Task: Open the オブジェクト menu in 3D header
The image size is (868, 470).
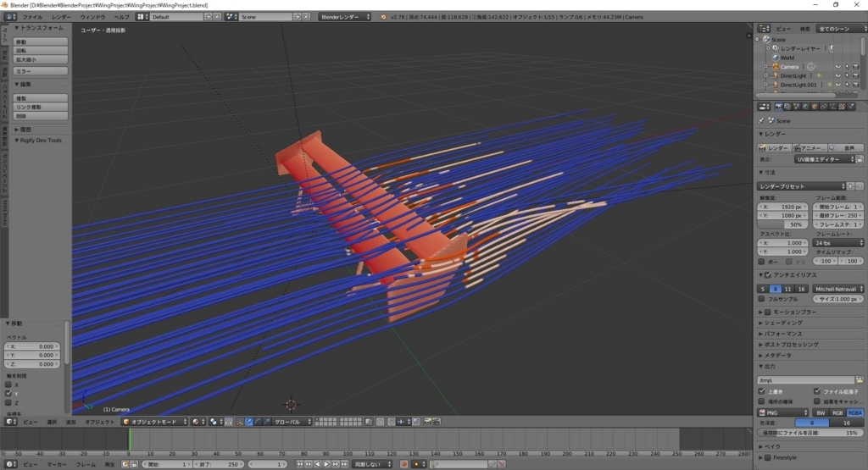Action: [x=100, y=422]
